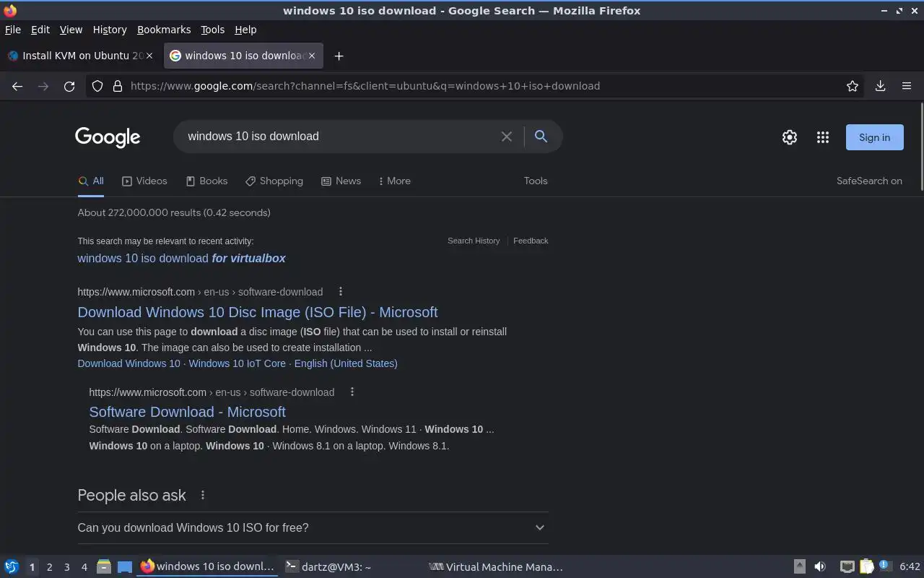Open Google quick settings gear
The image size is (924, 578).
click(790, 137)
